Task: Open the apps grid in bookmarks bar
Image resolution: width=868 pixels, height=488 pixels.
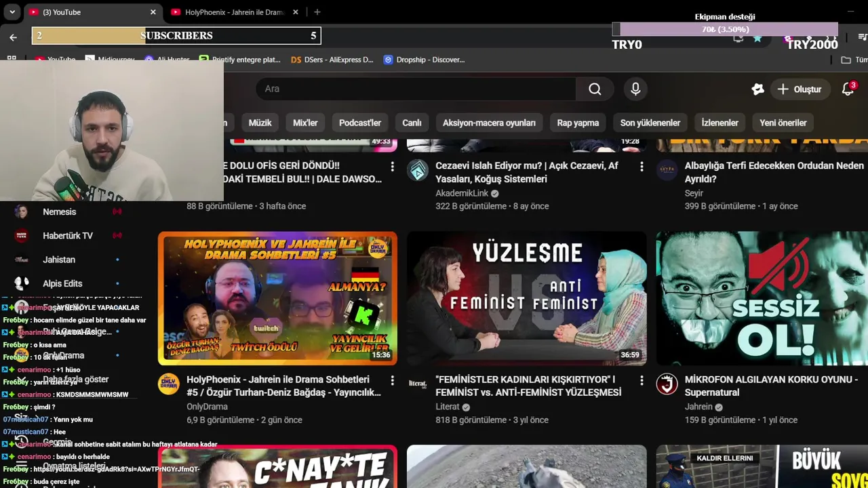Action: coord(12,60)
